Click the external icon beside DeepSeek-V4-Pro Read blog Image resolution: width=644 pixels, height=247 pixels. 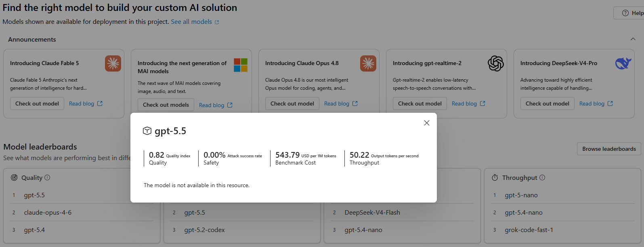pos(610,103)
